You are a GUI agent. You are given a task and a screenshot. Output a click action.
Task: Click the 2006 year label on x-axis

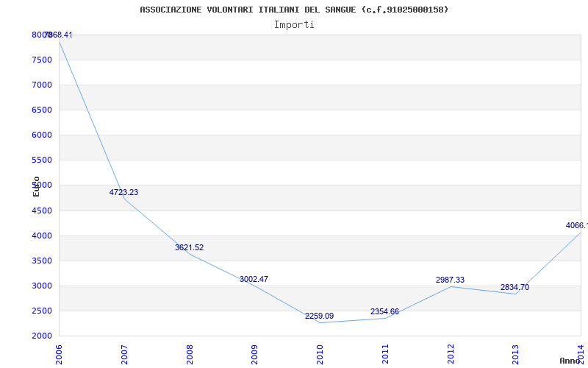59,354
